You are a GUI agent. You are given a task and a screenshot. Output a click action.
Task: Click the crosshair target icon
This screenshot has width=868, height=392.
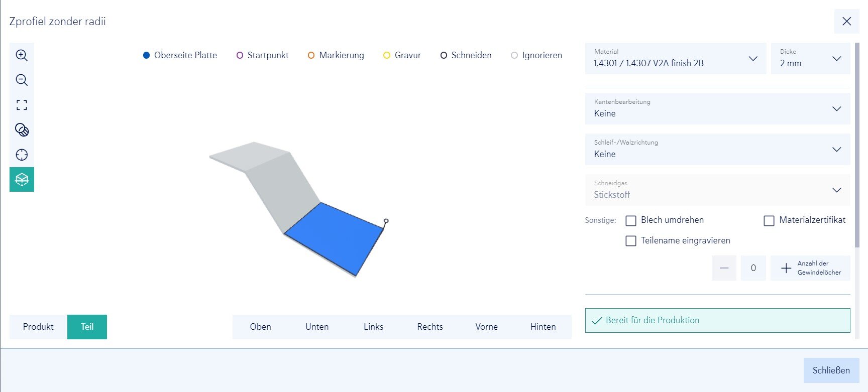pos(22,155)
